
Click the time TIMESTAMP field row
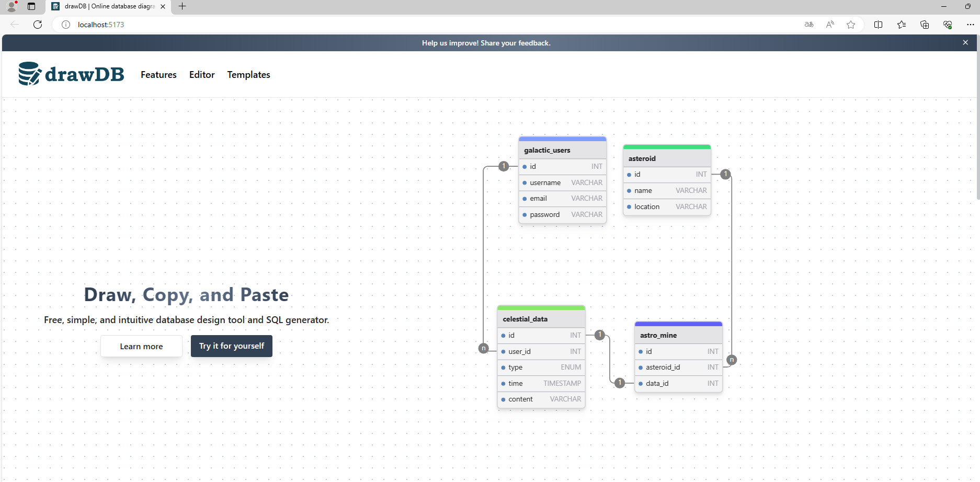coord(541,383)
